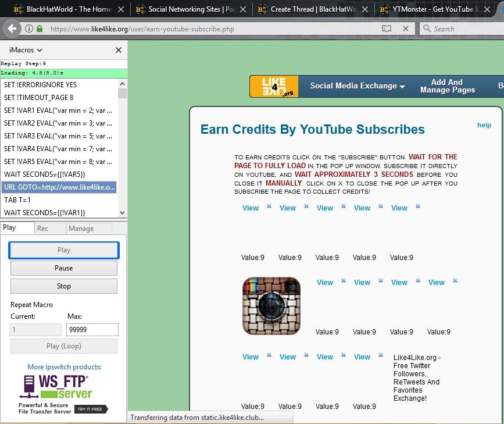Image resolution: width=504 pixels, height=424 pixels.
Task: Close the BlackHatWorld Home tab
Action: coord(121,9)
